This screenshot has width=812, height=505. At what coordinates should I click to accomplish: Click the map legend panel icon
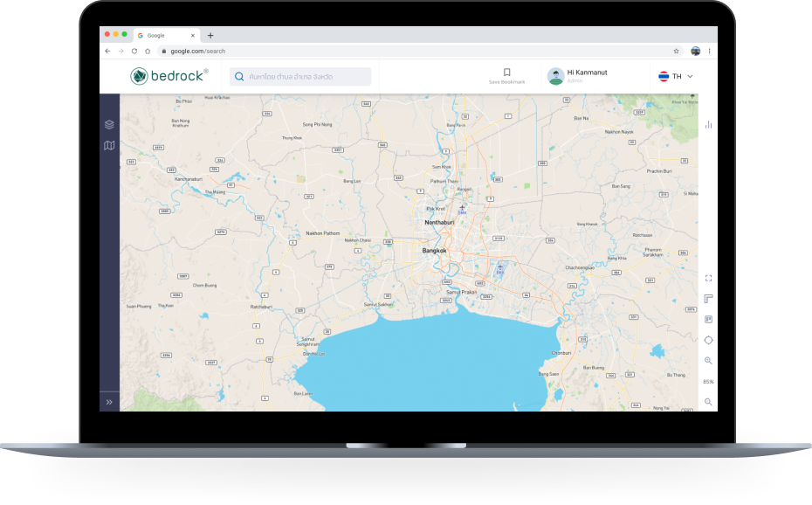point(708,319)
